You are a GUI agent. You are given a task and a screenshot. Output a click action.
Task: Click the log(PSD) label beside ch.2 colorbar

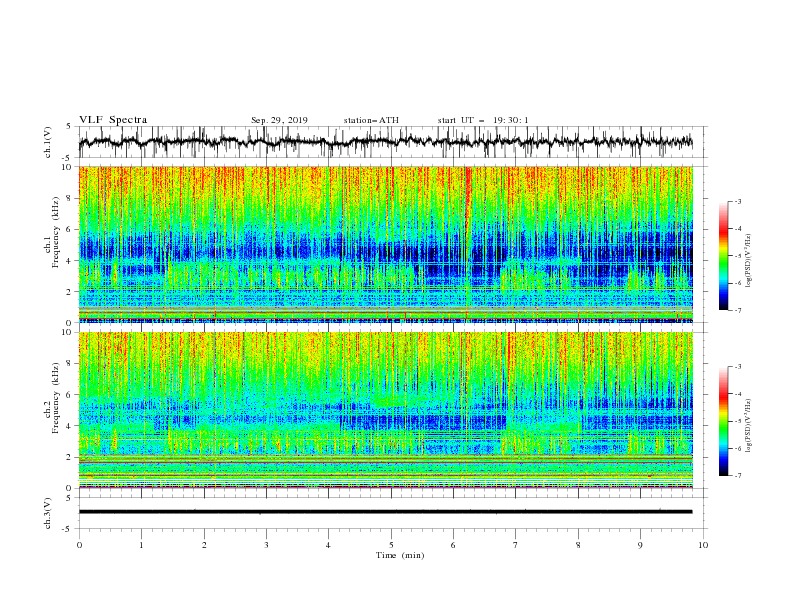coord(749,425)
